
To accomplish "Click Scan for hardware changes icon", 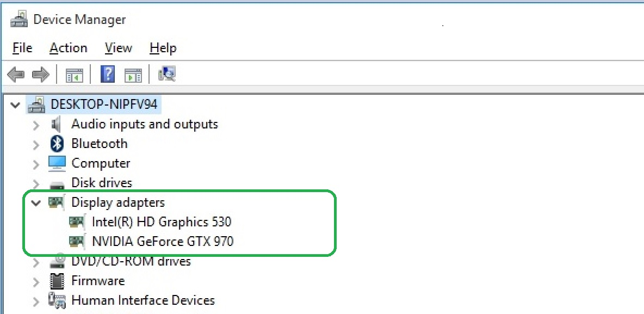I will click(166, 74).
